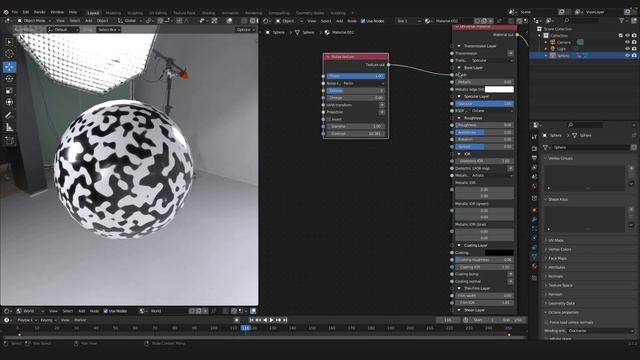
Task: Activate the Move tool
Action: 9,67
